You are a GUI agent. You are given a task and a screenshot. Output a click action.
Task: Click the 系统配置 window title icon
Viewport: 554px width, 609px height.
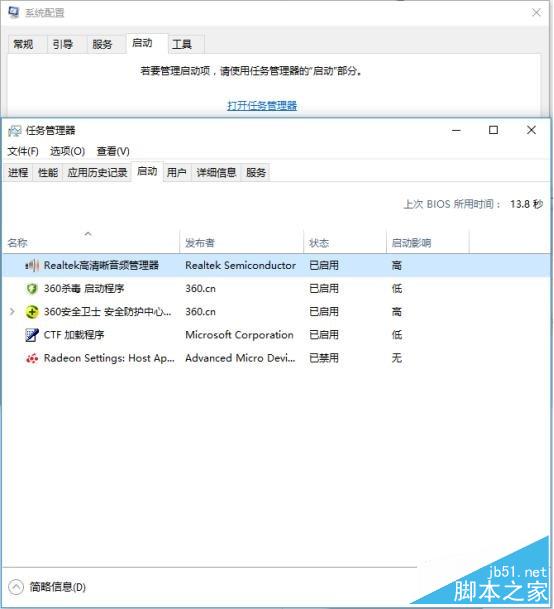[14, 12]
